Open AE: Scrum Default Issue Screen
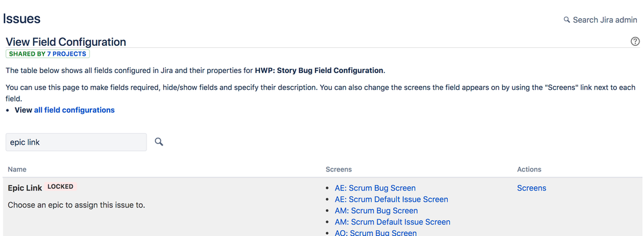The height and width of the screenshot is (236, 644). (392, 199)
